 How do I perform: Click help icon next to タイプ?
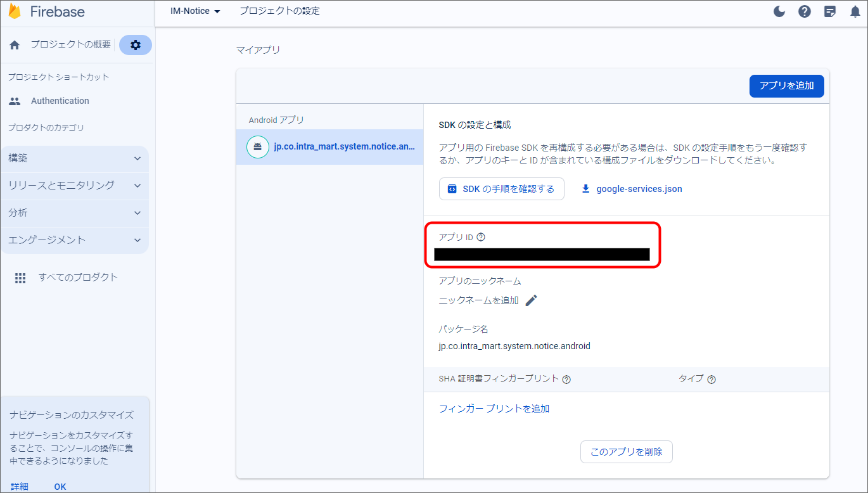712,379
